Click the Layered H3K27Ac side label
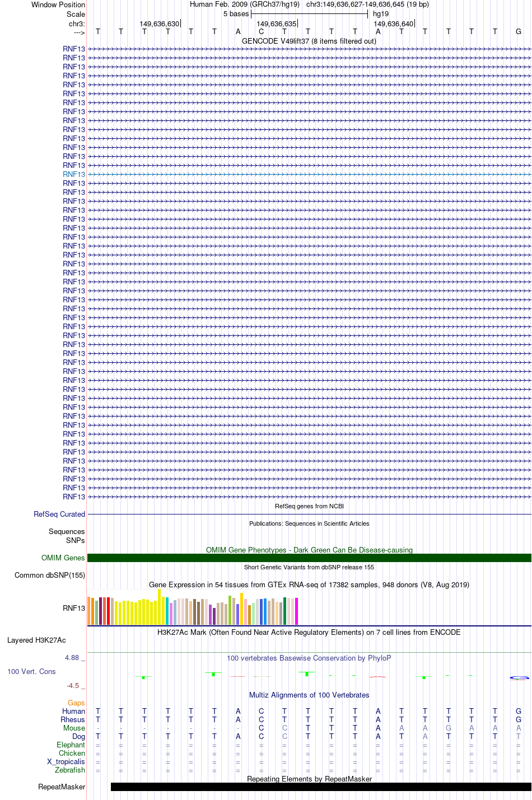The height and width of the screenshot is (800, 532). (x=36, y=640)
